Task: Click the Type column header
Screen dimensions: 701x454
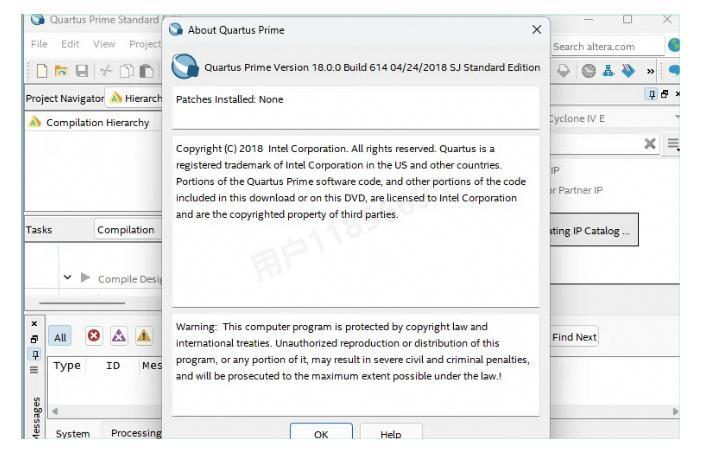Action: 67,366
